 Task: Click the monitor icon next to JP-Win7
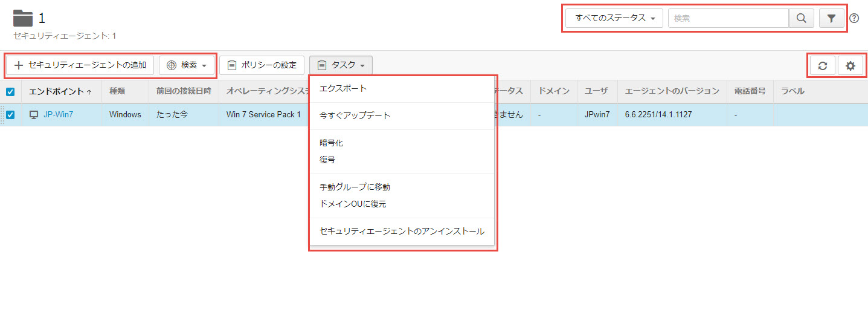pyautogui.click(x=34, y=114)
